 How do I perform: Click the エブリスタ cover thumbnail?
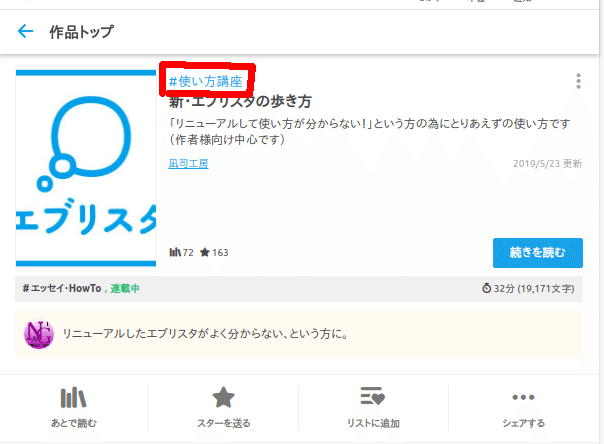pyautogui.click(x=86, y=168)
